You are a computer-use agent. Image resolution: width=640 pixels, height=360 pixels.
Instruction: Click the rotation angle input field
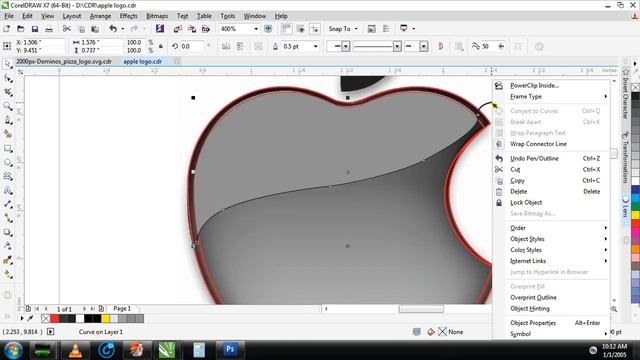[x=191, y=47]
